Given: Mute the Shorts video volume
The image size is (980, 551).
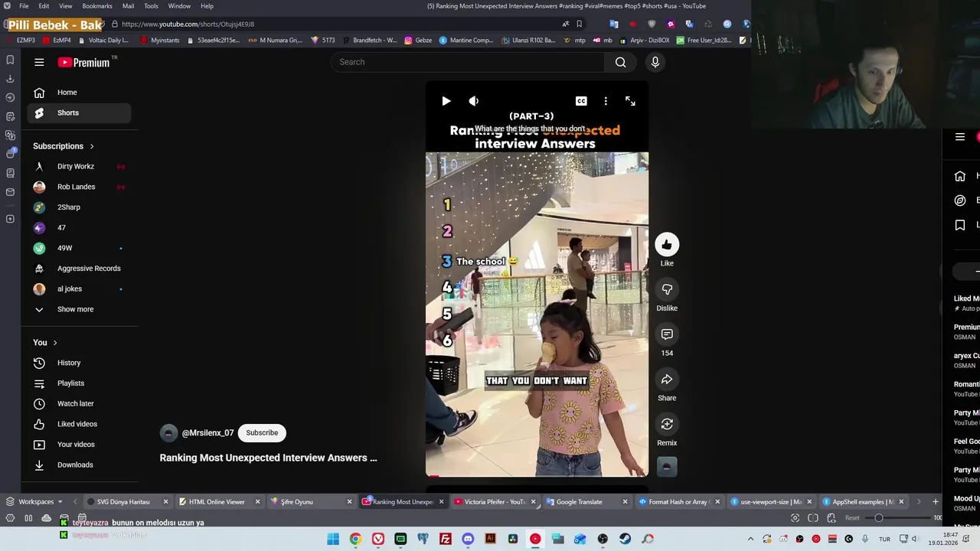Looking at the screenshot, I should (474, 101).
